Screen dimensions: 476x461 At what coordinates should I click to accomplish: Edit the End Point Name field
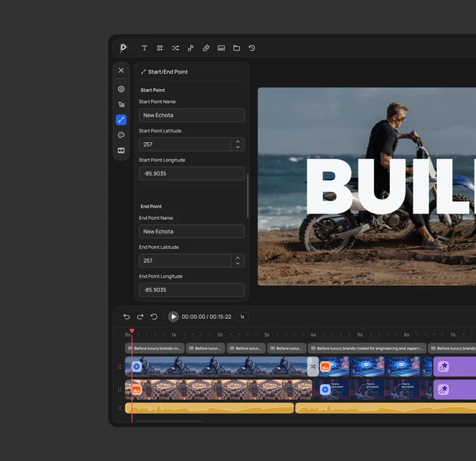(192, 232)
